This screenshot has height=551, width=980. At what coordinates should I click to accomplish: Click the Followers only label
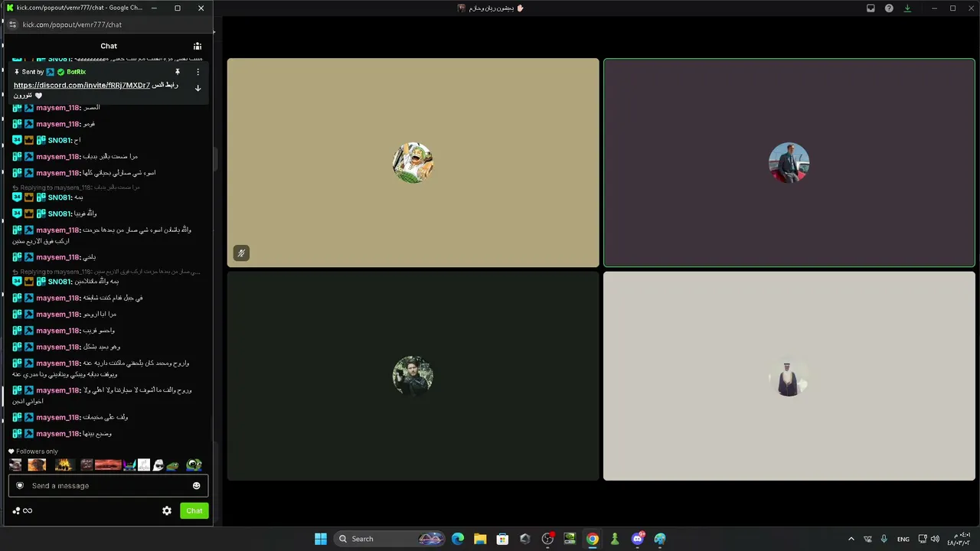point(37,452)
